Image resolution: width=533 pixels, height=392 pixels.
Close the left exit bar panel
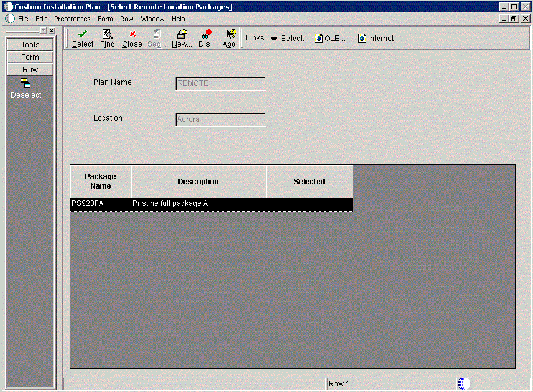[52, 30]
